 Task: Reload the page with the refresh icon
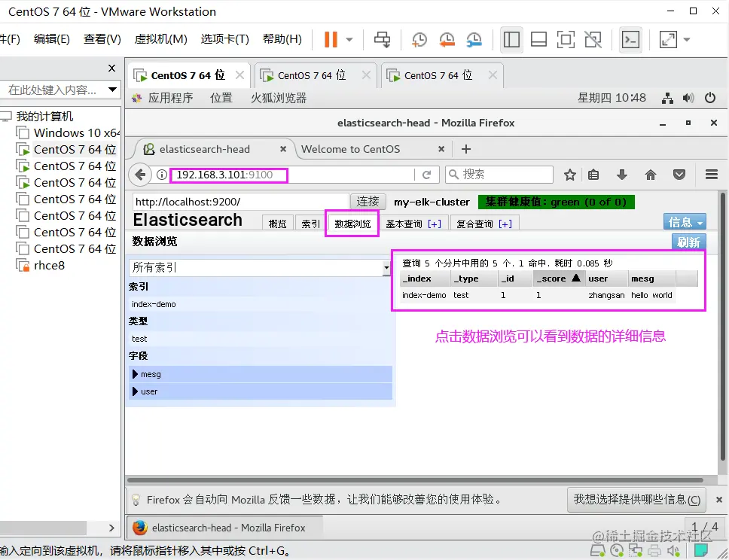pyautogui.click(x=427, y=175)
